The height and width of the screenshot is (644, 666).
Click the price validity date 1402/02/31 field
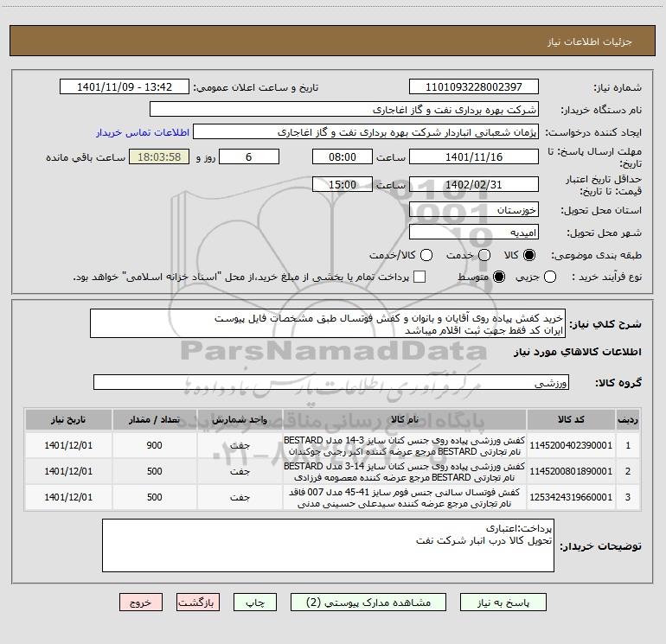pyautogui.click(x=474, y=184)
